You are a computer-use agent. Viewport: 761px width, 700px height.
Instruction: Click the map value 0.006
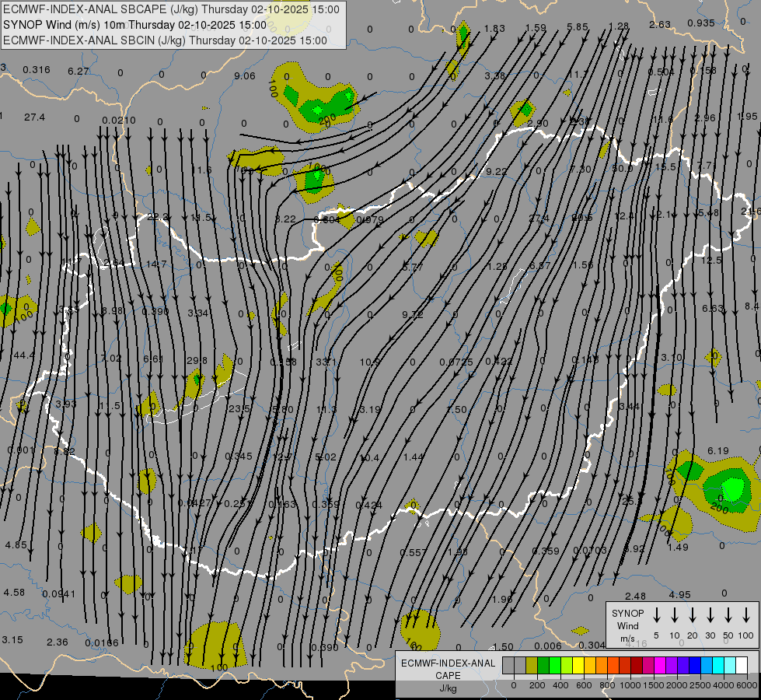[x=548, y=646]
